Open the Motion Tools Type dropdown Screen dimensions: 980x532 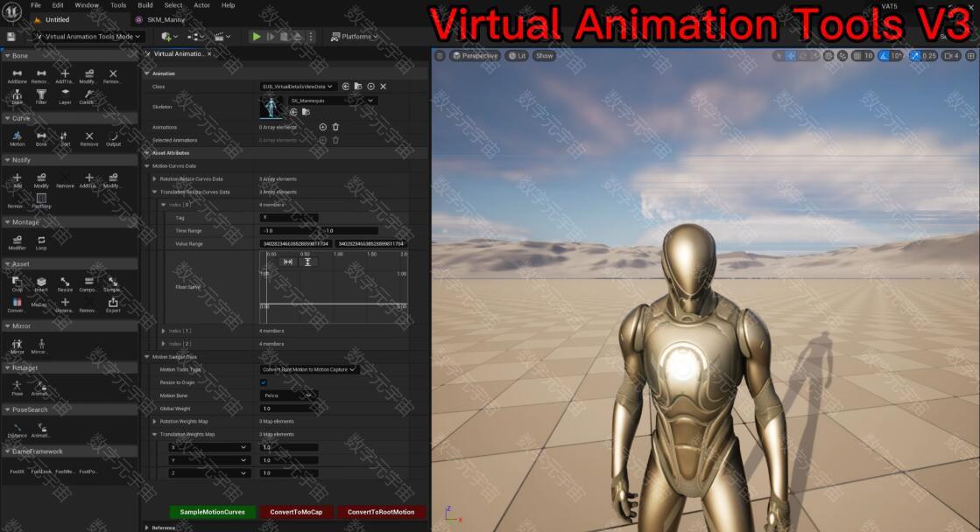coord(309,369)
